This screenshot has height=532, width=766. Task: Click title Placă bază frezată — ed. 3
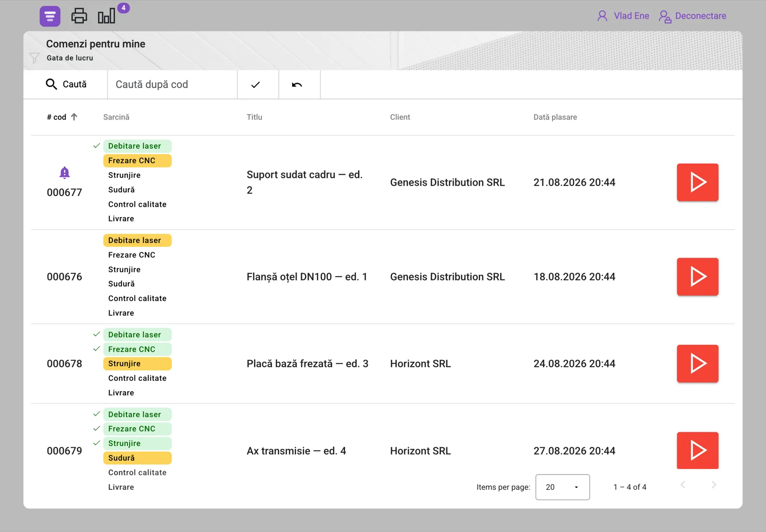coord(307,364)
